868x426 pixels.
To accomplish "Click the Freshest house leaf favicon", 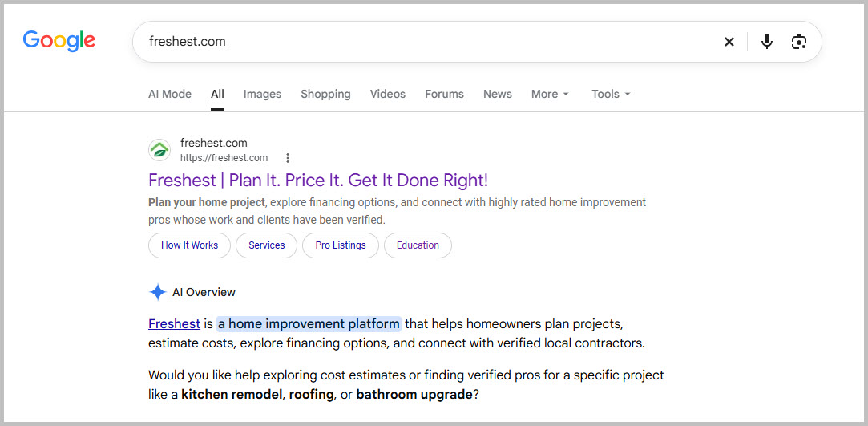I will (159, 150).
